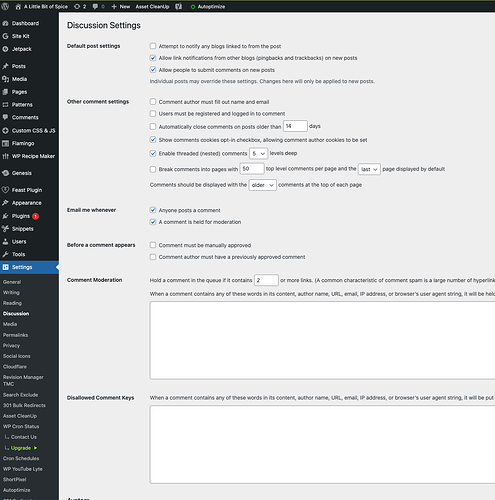Click the Genesis icon in sidebar
495x500 pixels.
[x=5, y=173]
